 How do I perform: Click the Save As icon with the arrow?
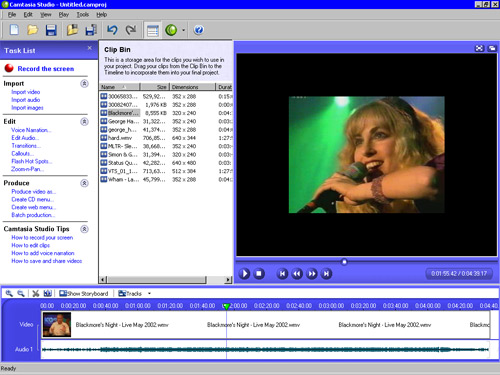pos(91,30)
